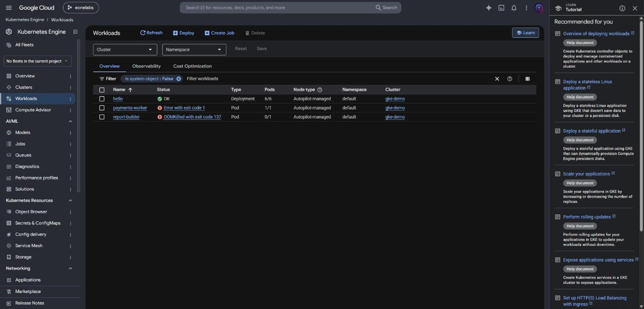Open column display options icon
This screenshot has width=644, height=309.
click(527, 79)
